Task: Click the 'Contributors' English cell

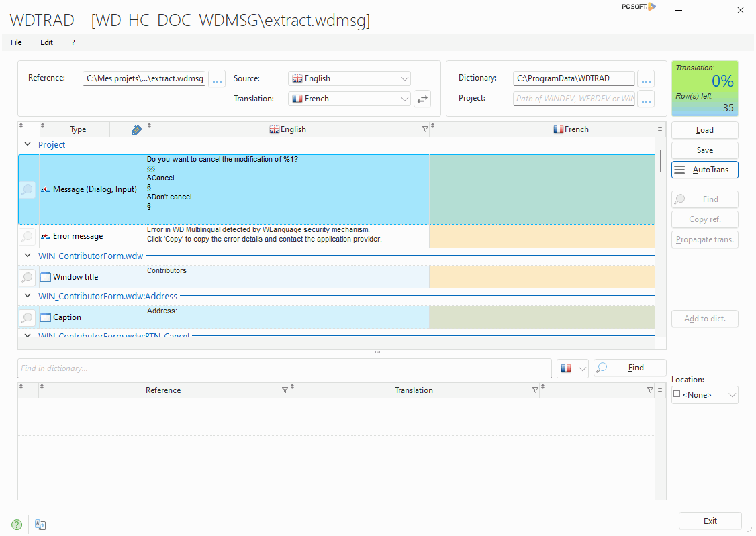Action: click(287, 277)
